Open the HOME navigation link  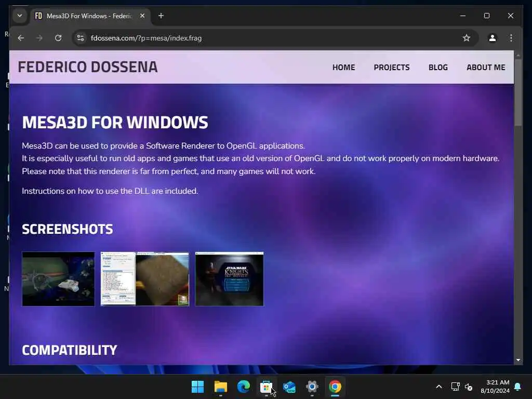[x=344, y=67]
